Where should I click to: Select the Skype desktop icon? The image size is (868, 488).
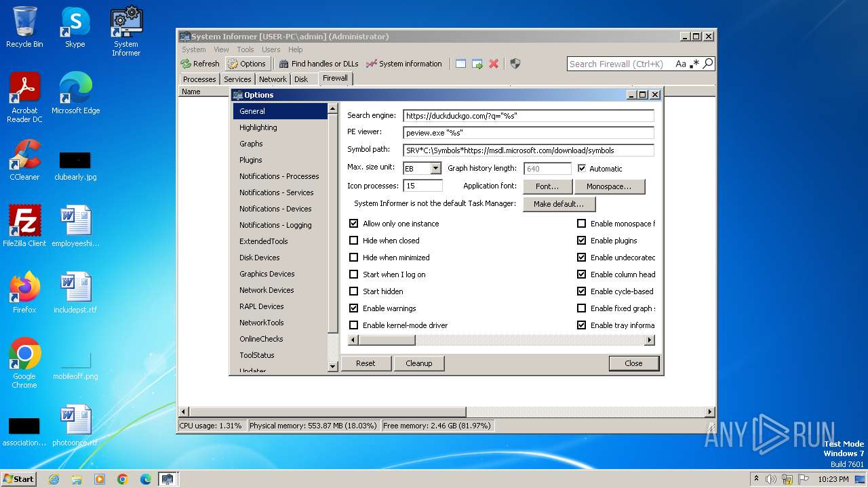pos(75,27)
